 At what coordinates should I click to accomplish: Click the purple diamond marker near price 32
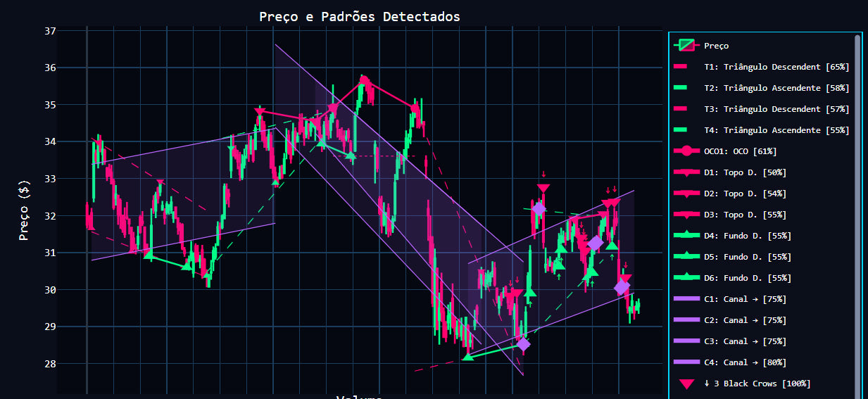tap(539, 208)
